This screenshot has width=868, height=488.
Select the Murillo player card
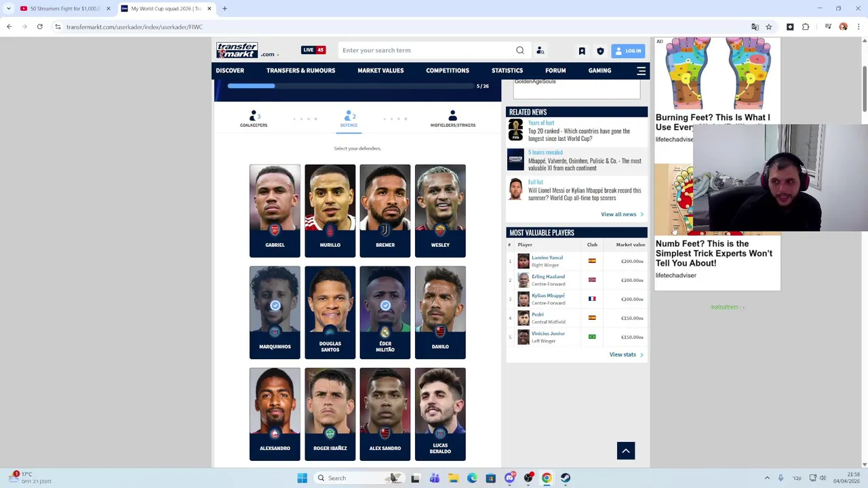pos(330,211)
